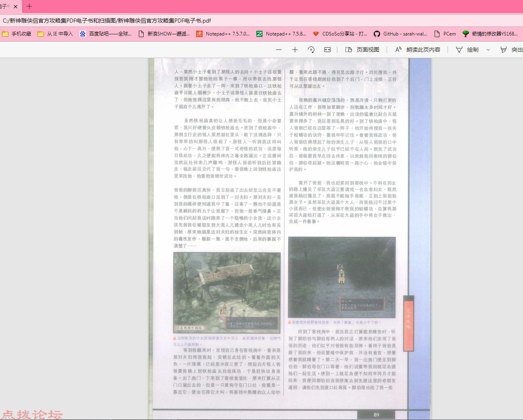
Task: Close the current PDF browser tab
Action: click(x=15, y=6)
